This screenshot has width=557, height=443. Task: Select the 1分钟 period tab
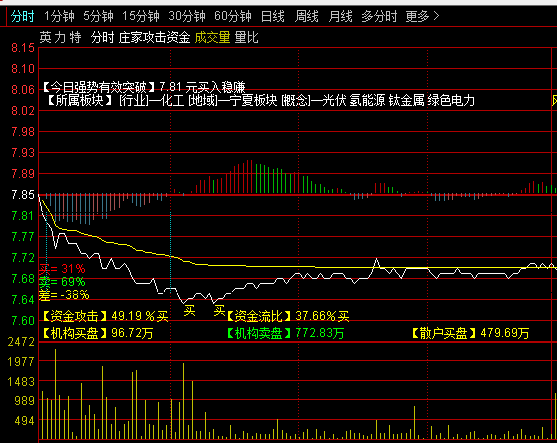[59, 16]
